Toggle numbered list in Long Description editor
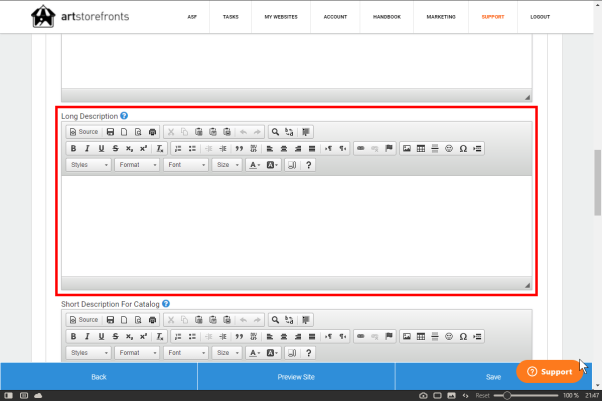The image size is (602, 401). pyautogui.click(x=177, y=148)
